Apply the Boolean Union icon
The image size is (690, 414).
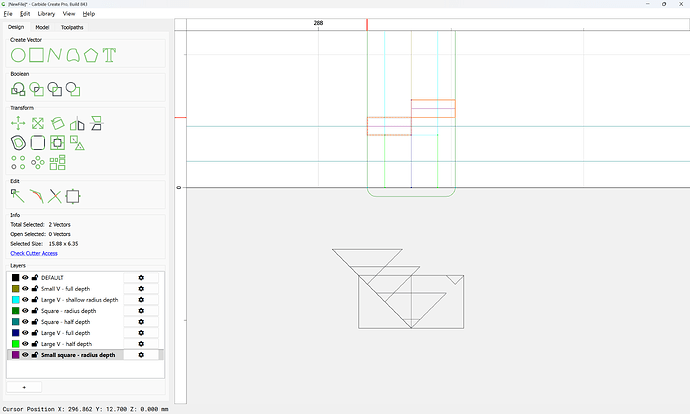point(18,89)
